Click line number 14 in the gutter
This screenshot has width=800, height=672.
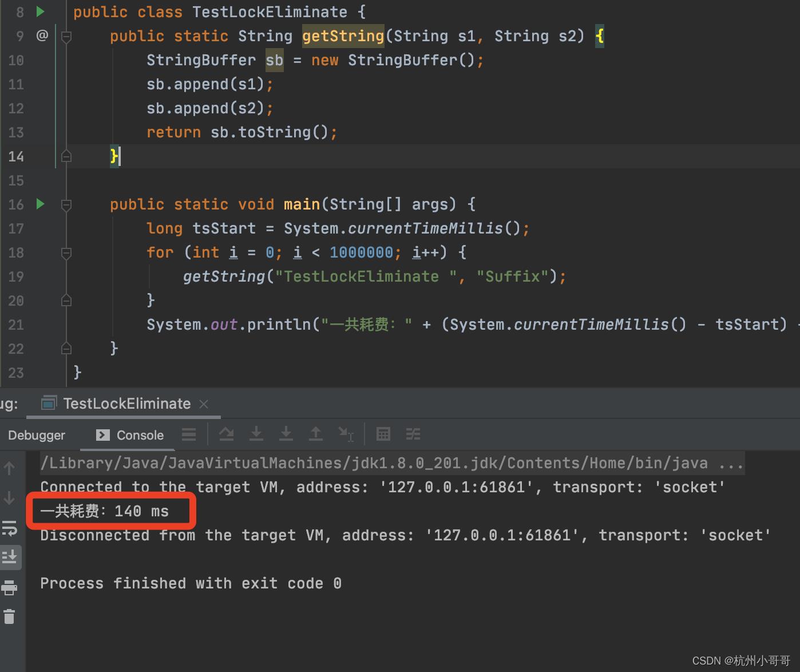coord(16,156)
